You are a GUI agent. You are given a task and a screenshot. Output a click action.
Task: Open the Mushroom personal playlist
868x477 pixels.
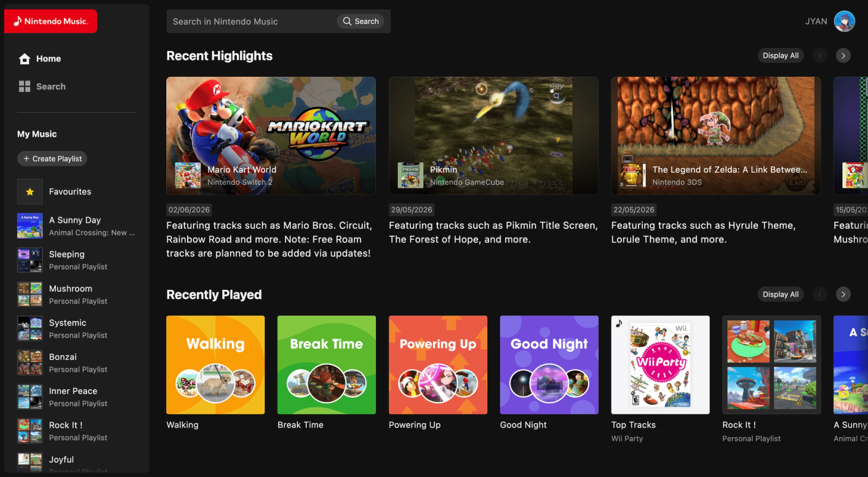[x=77, y=295]
